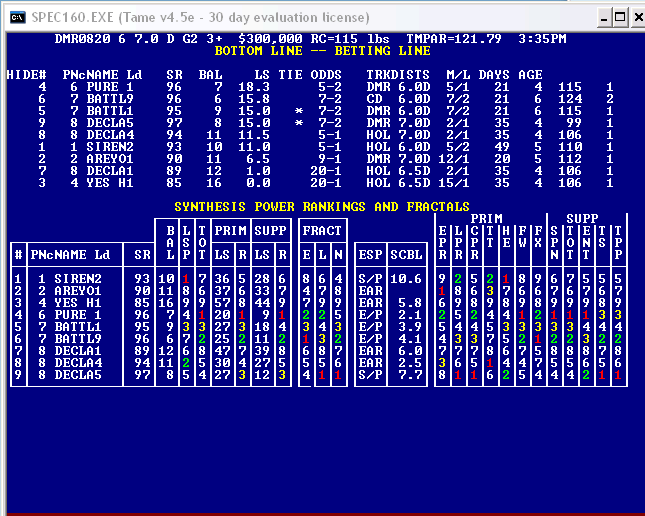Click PRIM LS value '20' in PURE 1 row

click(222, 314)
